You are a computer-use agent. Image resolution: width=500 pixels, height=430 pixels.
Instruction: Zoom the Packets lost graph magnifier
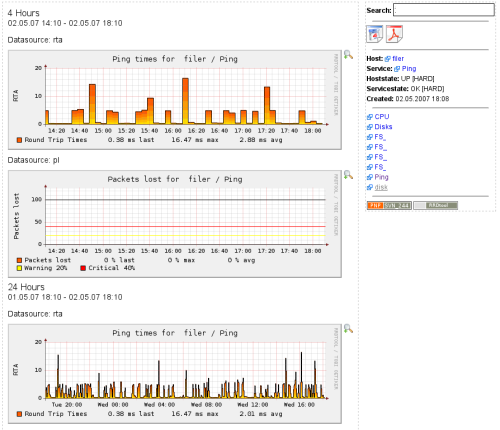tap(348, 175)
